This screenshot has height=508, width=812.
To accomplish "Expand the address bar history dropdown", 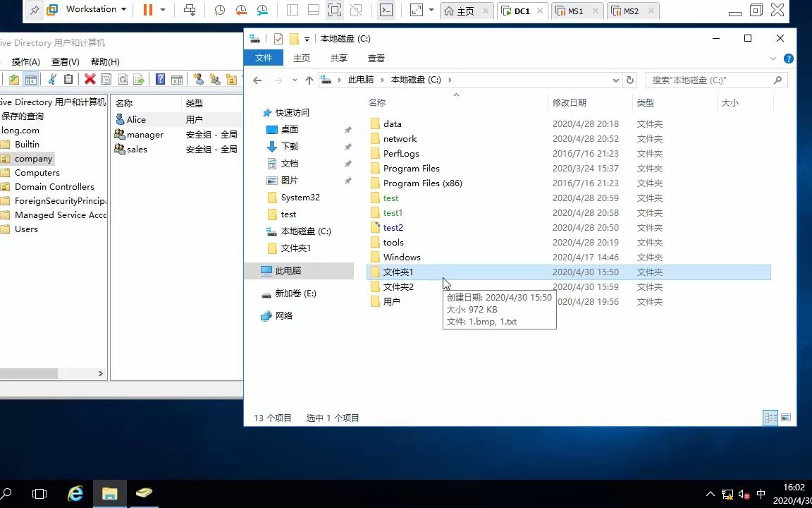I will point(616,80).
